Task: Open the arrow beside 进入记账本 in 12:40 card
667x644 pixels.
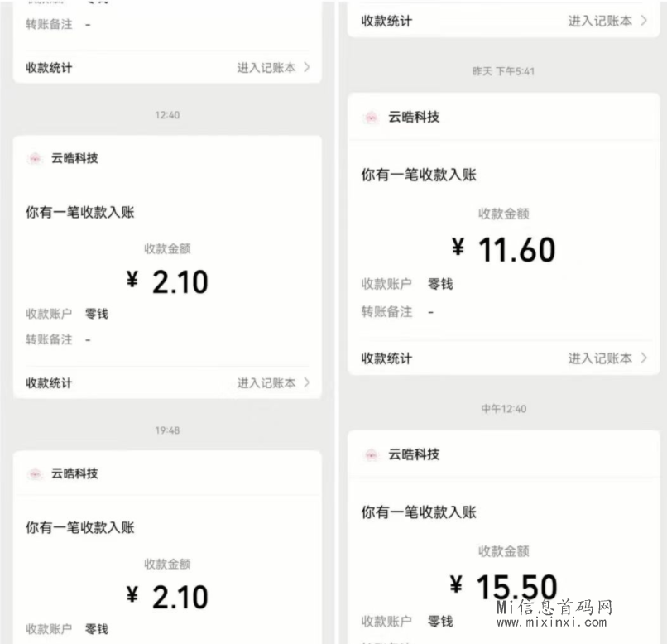Action: click(307, 382)
